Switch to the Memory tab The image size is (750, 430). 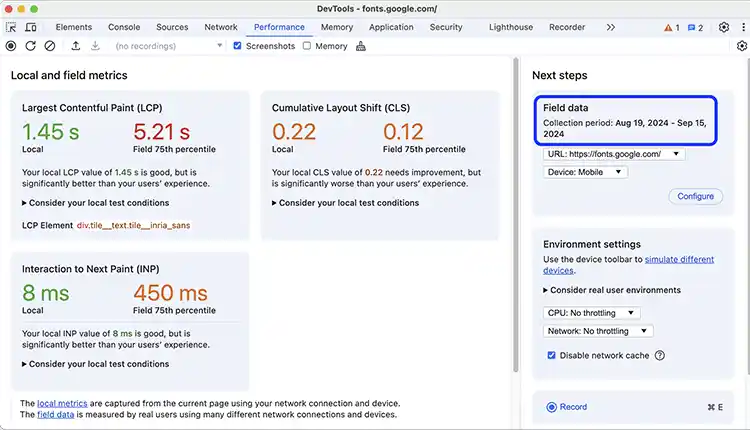tap(337, 27)
